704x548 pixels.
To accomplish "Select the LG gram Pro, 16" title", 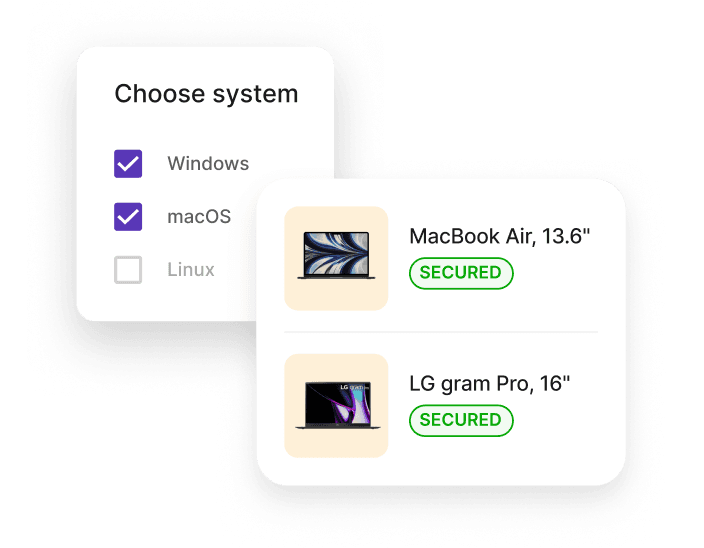I will click(489, 384).
